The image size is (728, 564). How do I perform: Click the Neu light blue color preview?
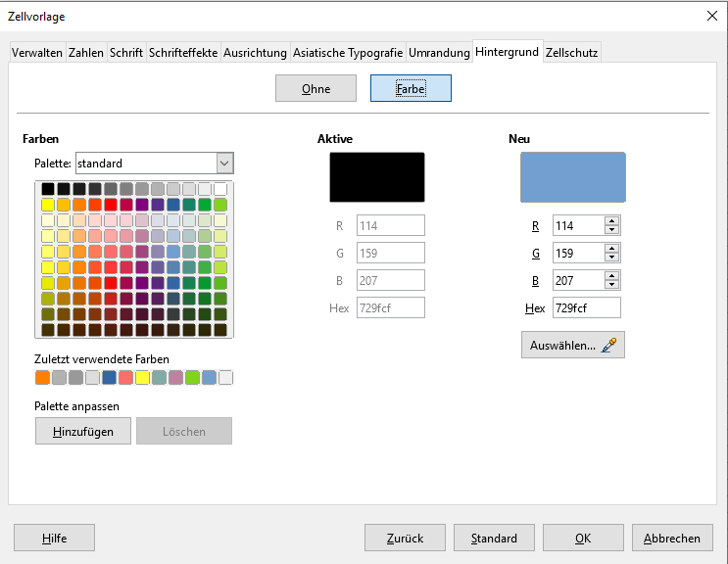[x=573, y=177]
